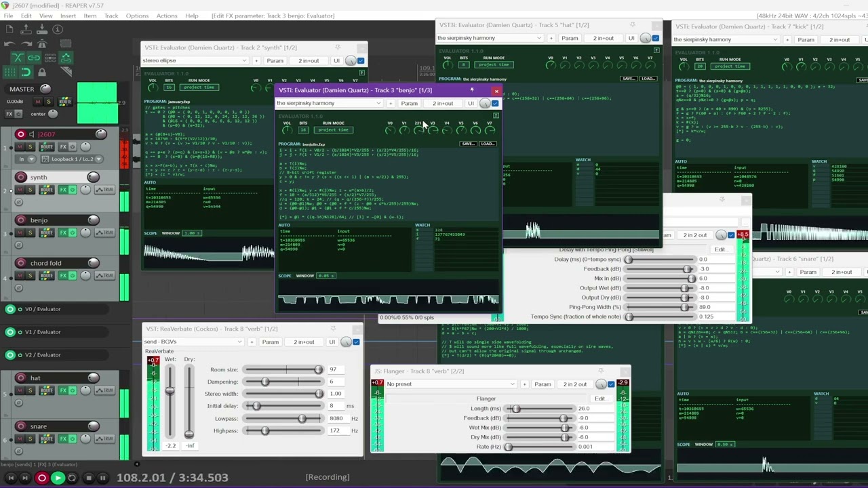Image resolution: width=868 pixels, height=488 pixels.
Task: Click the phase invert icon on synth track
Action: pyautogui.click(x=18, y=202)
